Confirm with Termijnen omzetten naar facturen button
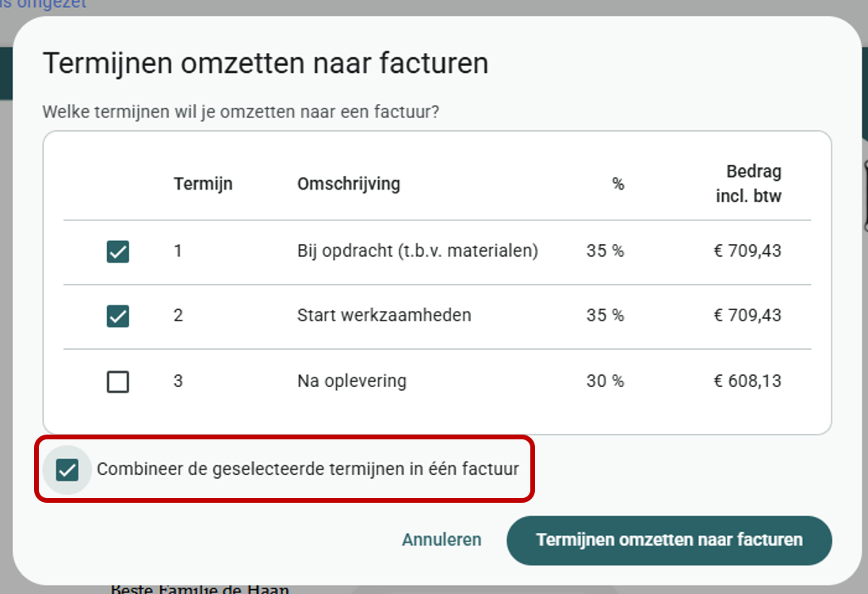The width and height of the screenshot is (868, 594). point(669,540)
